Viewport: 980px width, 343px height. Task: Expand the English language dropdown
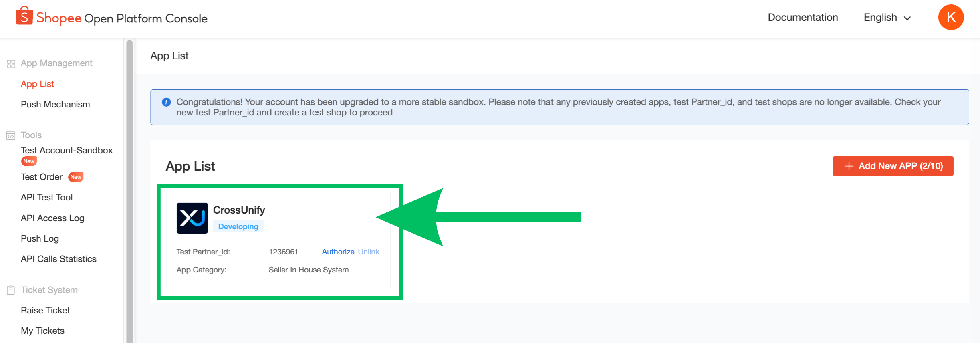click(887, 18)
